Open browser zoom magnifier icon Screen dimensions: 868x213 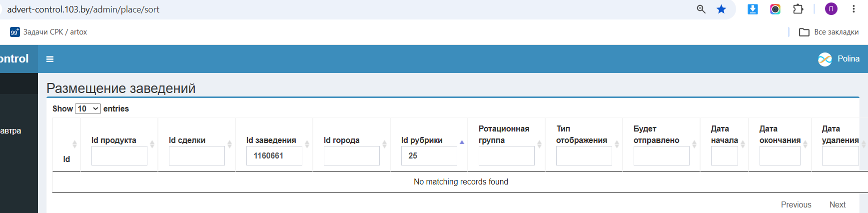[701, 9]
